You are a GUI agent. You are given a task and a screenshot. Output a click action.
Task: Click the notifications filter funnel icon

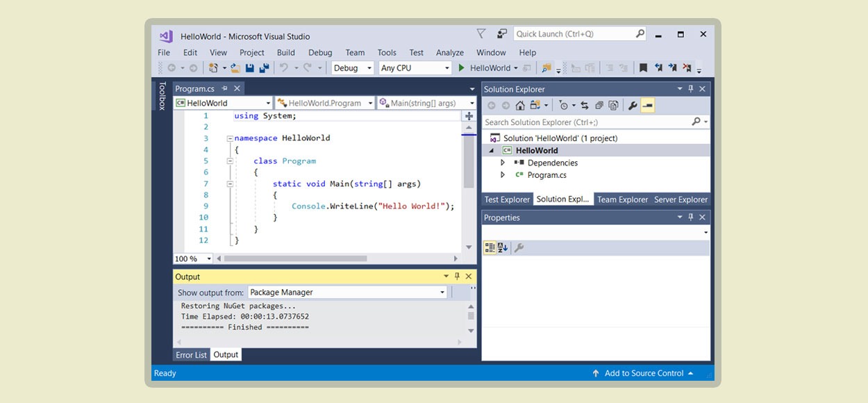click(481, 33)
